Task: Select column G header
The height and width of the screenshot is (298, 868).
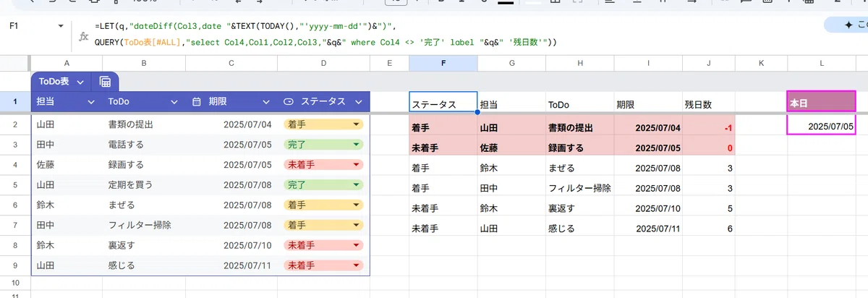Action: click(511, 64)
